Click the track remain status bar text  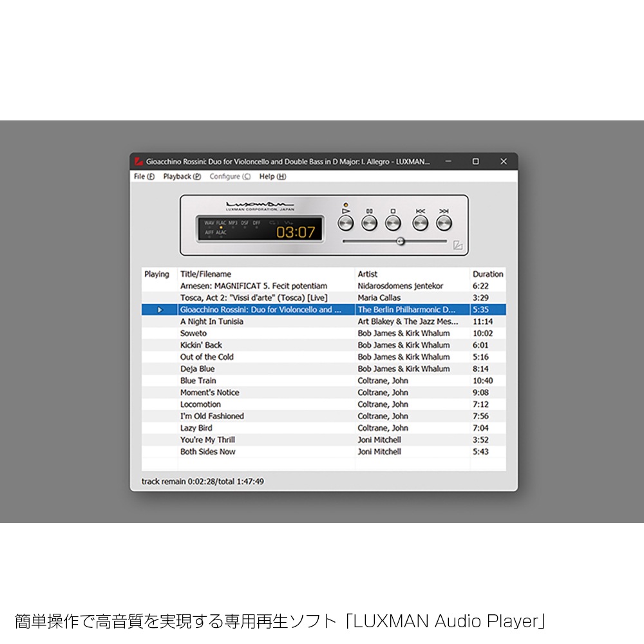[202, 481]
